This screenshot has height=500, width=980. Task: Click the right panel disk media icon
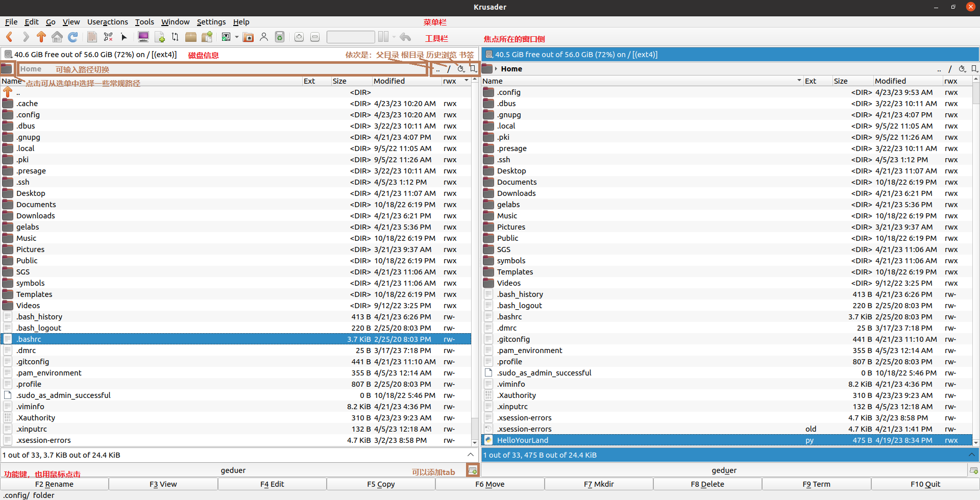tap(489, 55)
